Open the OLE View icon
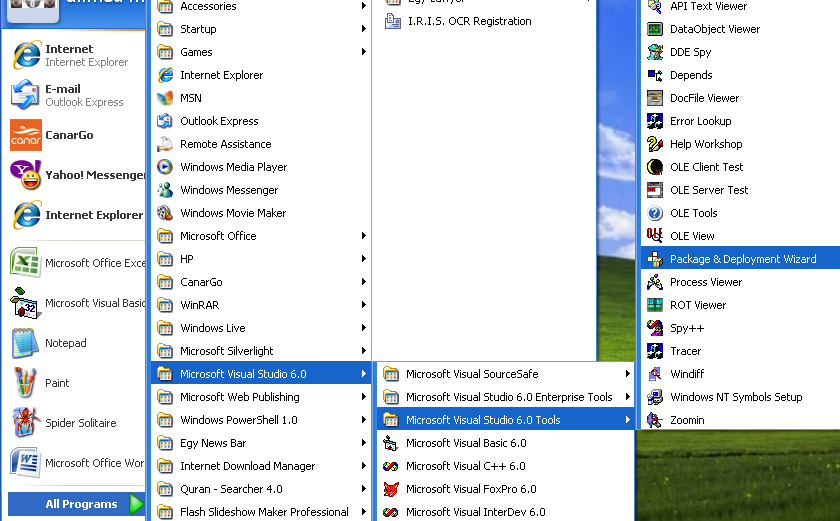This screenshot has width=840, height=521. click(655, 236)
